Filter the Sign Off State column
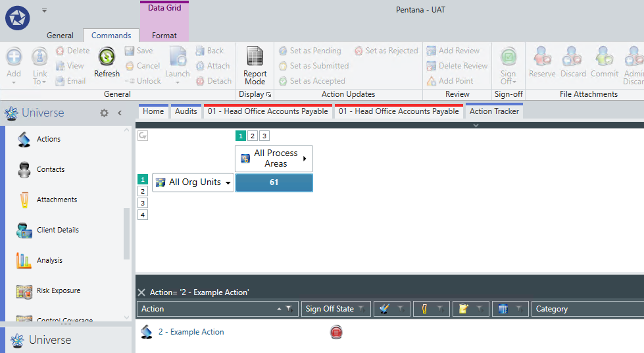The image size is (644, 353). (361, 309)
